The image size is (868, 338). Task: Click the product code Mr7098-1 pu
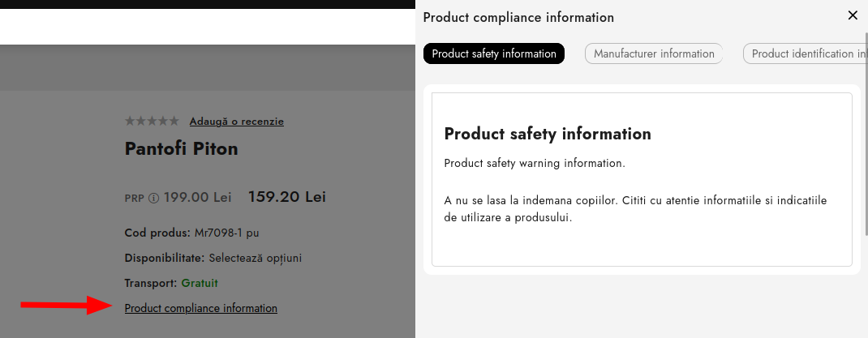(x=226, y=233)
